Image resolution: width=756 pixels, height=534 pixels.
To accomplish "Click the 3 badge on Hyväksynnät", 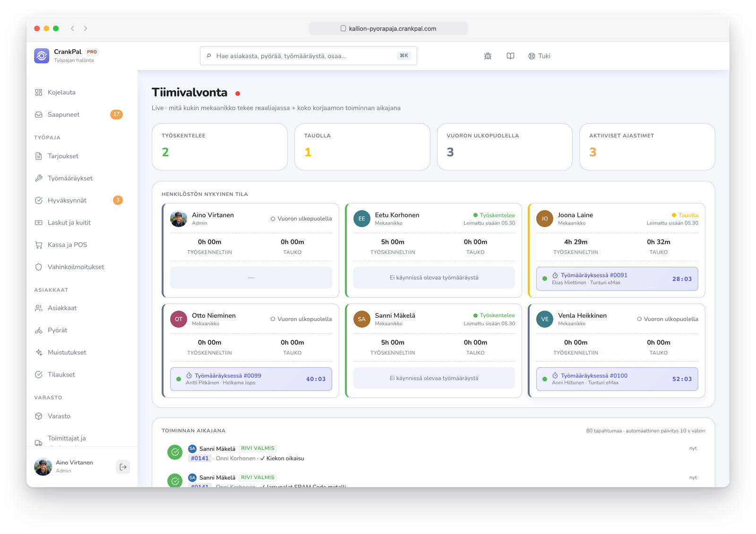I will 118,200.
